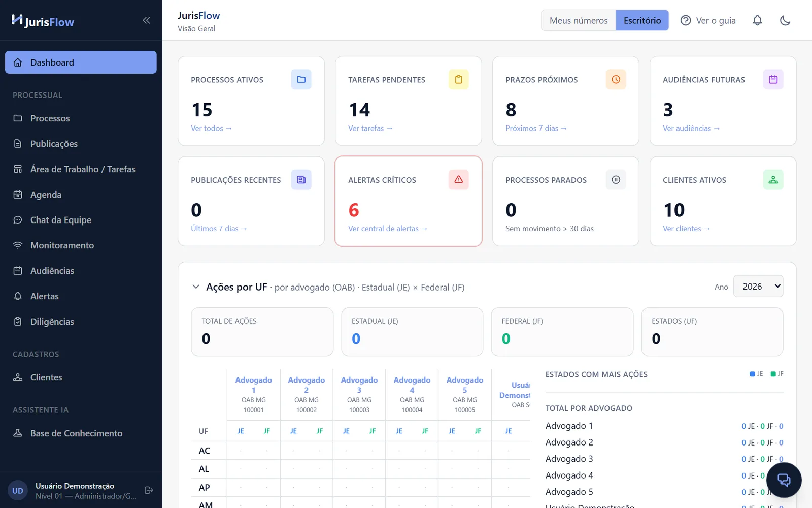Open Clientes under Cadastros
The height and width of the screenshot is (508, 812).
[x=81, y=377]
